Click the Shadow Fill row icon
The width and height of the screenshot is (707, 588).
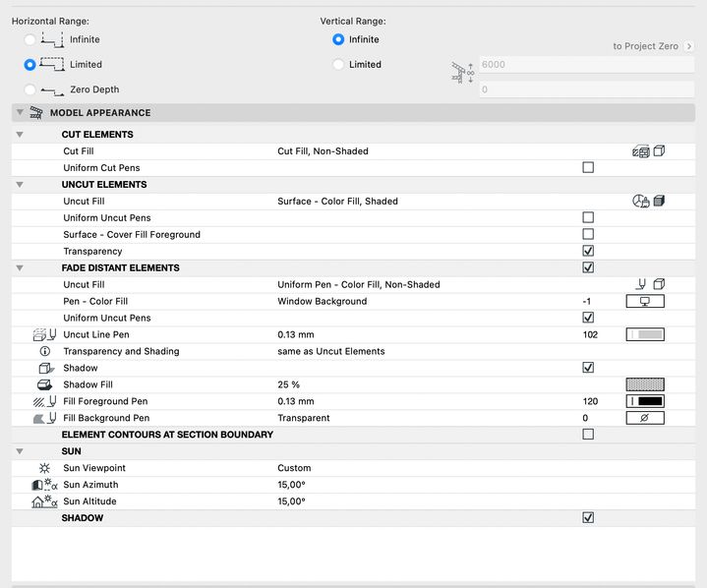pyautogui.click(x=44, y=384)
